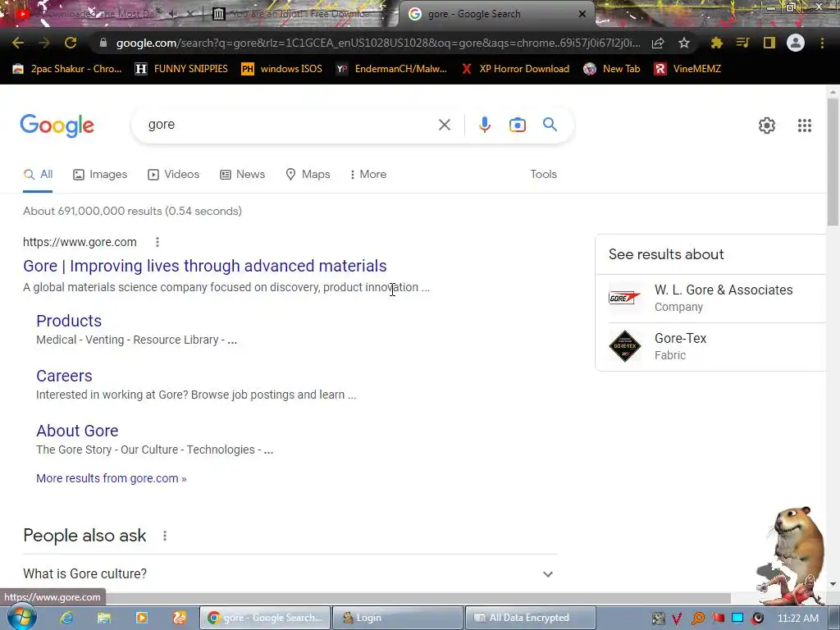Open the Extensions puzzle icon
Viewport: 840px width, 630px height.
click(716, 43)
